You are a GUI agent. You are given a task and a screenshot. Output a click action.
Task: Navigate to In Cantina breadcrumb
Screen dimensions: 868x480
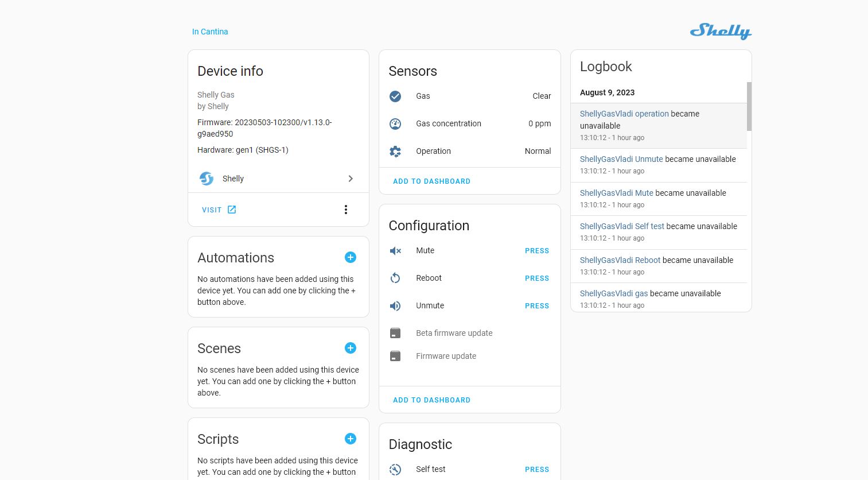(210, 32)
